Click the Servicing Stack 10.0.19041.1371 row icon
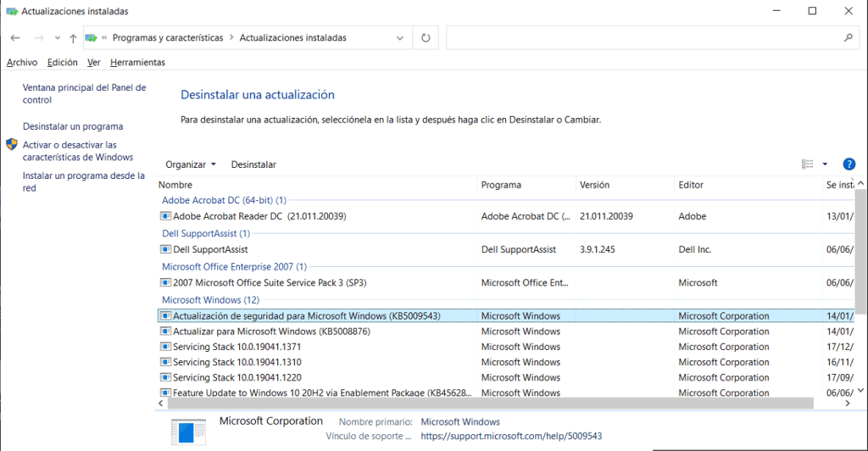 pos(165,347)
